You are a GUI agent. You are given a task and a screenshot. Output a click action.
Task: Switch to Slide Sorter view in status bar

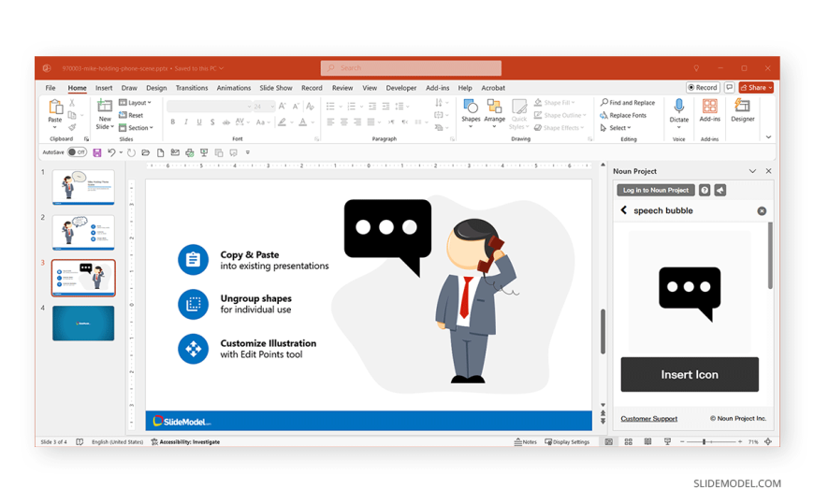coord(628,441)
